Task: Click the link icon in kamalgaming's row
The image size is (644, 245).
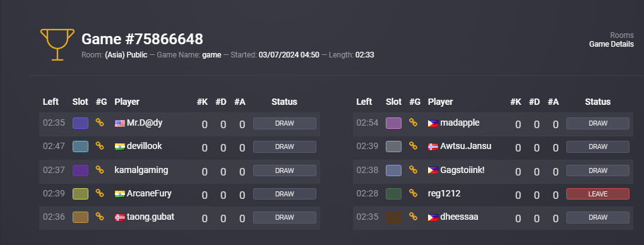Action: 99,169
